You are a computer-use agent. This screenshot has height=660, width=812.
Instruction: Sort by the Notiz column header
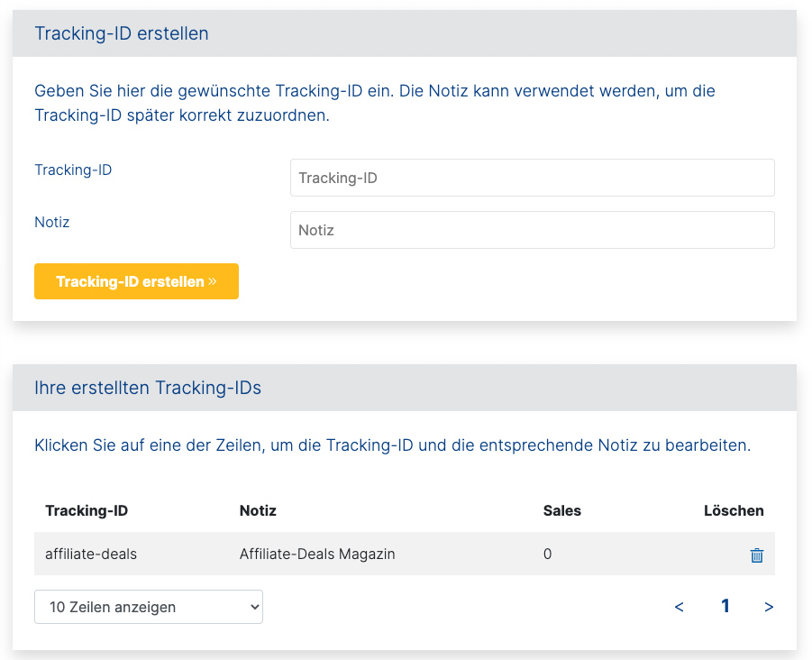tap(258, 510)
